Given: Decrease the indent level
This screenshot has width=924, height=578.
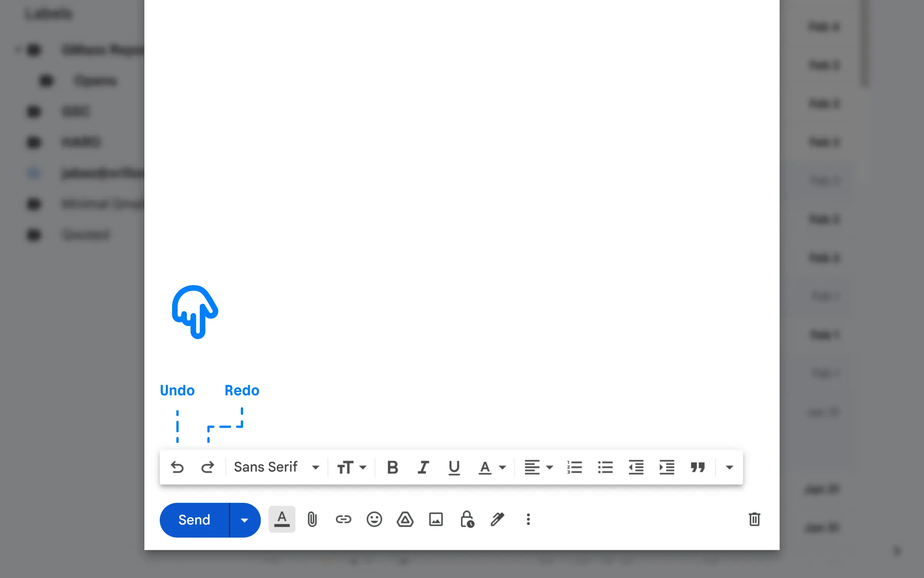Looking at the screenshot, I should tap(636, 467).
